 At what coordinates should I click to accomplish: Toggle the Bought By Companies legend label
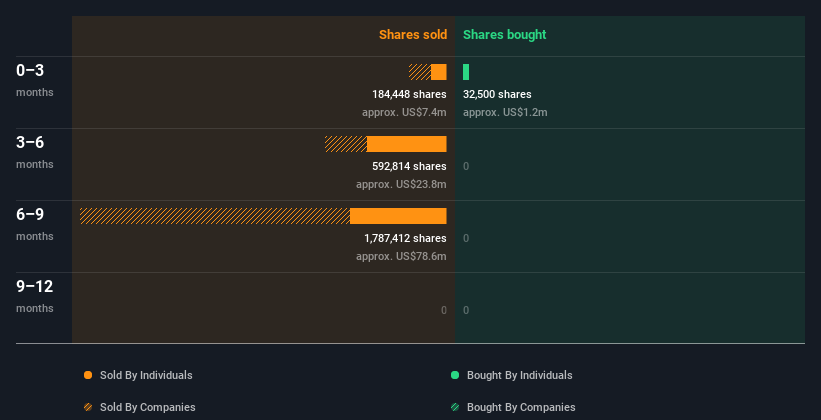click(x=521, y=407)
